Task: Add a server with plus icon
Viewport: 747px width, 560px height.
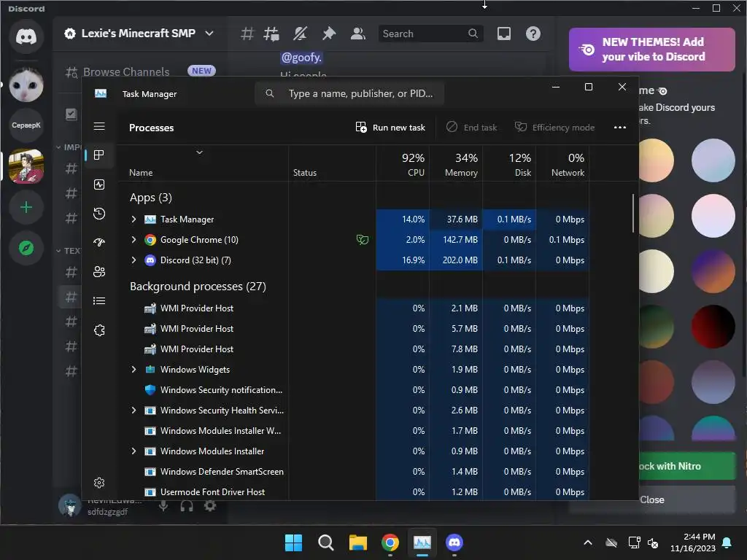Action: click(26, 207)
